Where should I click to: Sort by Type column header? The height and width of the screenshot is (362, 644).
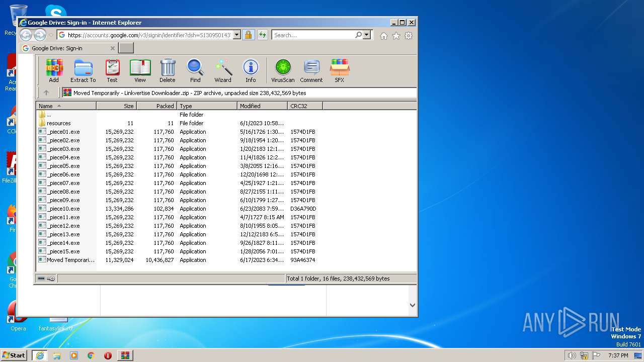[207, 106]
